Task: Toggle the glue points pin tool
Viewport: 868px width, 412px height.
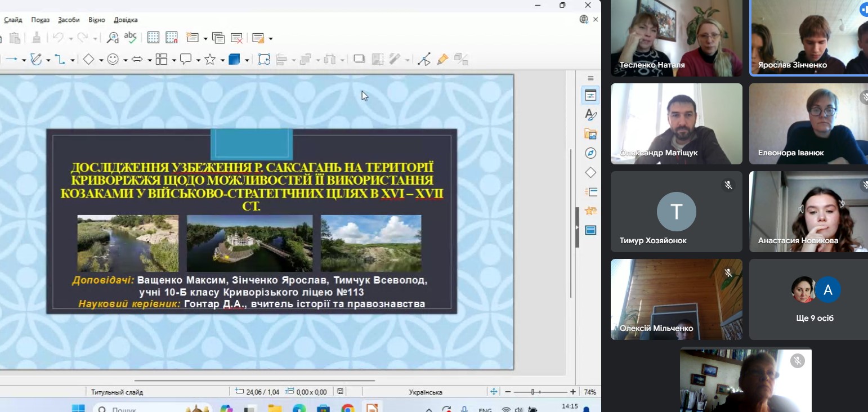Action: (x=442, y=59)
